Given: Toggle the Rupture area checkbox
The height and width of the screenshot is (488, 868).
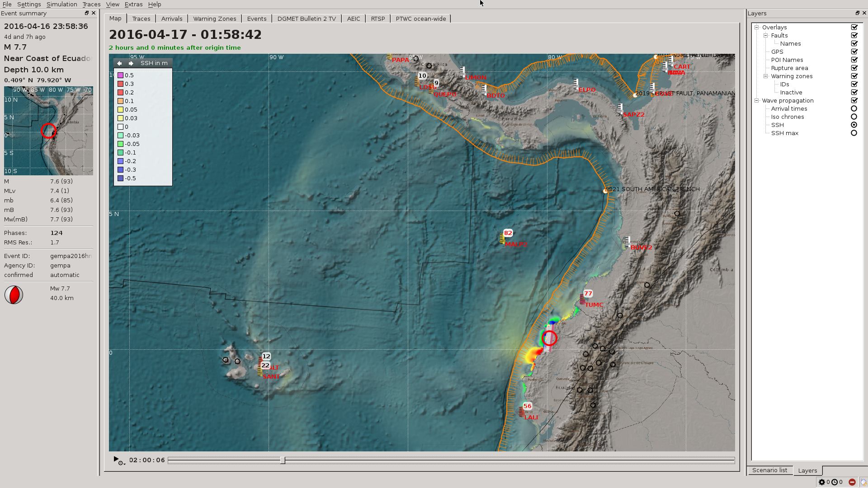Looking at the screenshot, I should click(x=854, y=68).
